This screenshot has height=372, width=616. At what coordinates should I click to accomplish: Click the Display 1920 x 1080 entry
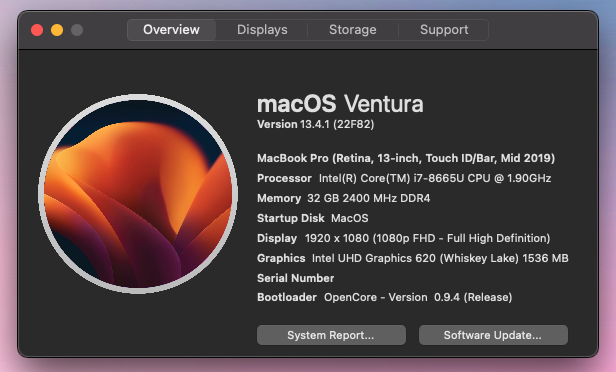point(403,238)
